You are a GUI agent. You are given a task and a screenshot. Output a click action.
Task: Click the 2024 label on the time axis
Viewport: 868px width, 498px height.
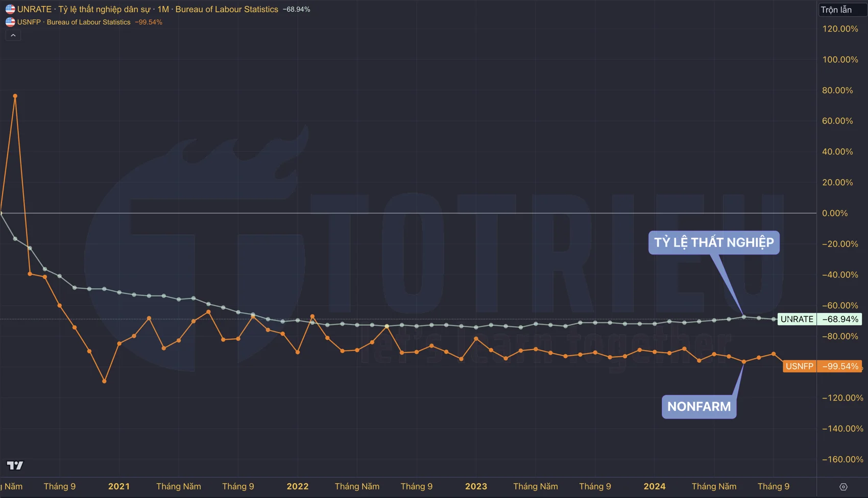coord(655,486)
